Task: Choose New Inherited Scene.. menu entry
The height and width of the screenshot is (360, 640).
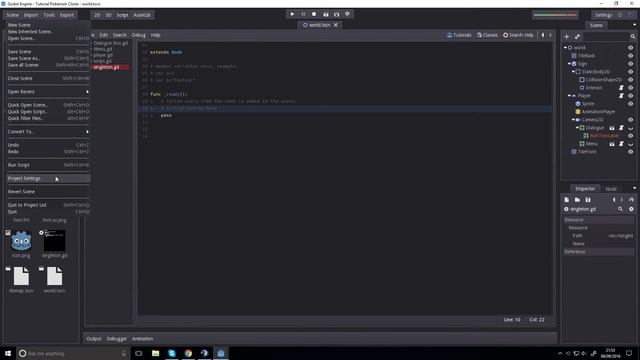Action: (x=48, y=31)
